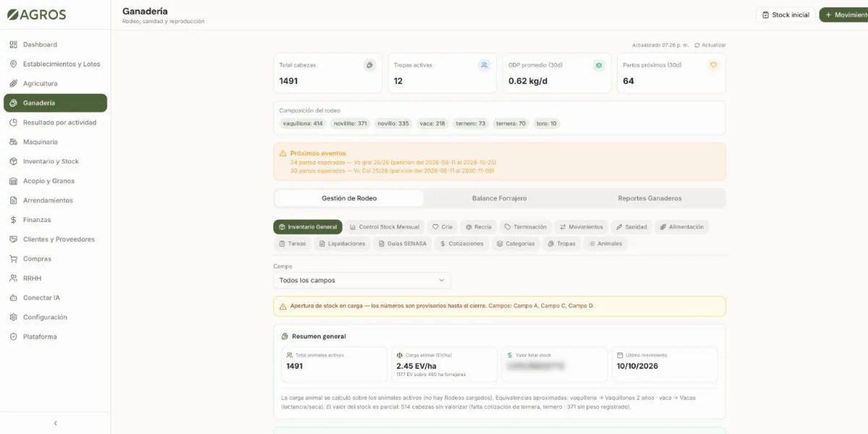Click the Compras cart icon
Screen dimensions: 868x434
point(13,259)
